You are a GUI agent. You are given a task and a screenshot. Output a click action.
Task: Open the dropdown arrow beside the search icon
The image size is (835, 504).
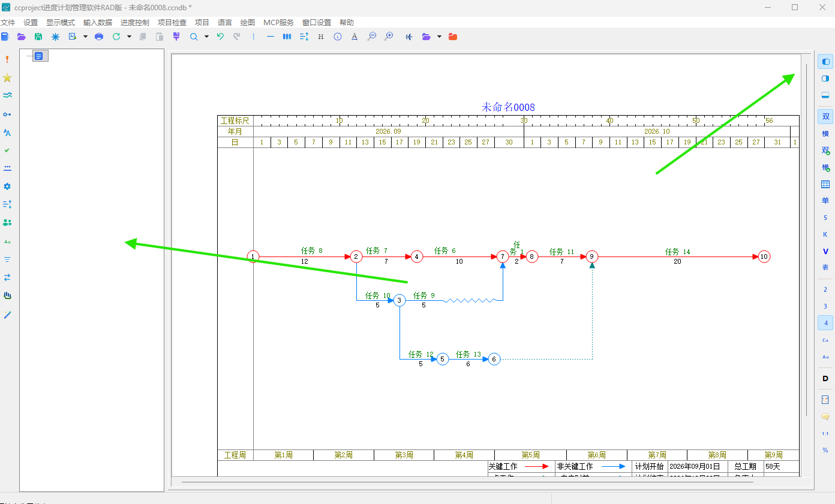pos(206,37)
